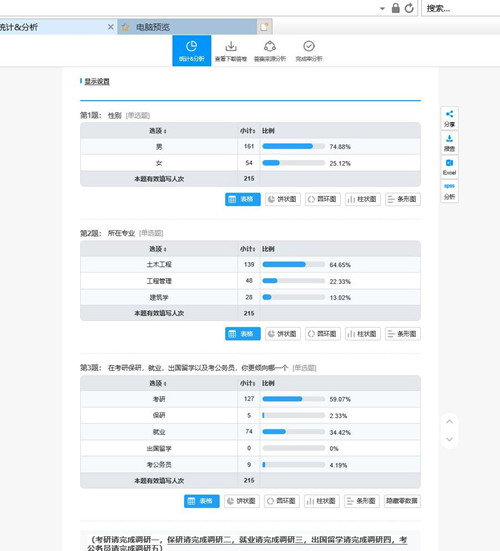
Task: Open the address bar dropdown arrow
Action: pos(382,8)
